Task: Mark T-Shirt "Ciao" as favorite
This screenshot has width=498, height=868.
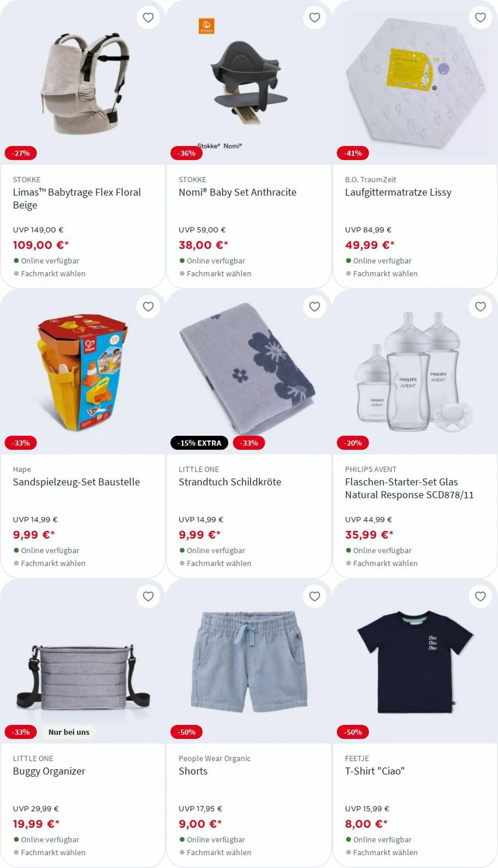Action: click(480, 596)
